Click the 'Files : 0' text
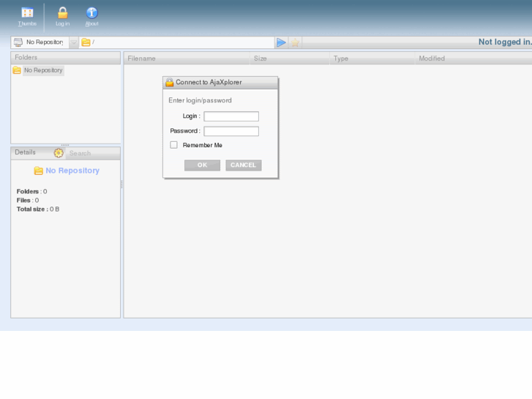Screen dimensions: 532x399 pos(28,201)
